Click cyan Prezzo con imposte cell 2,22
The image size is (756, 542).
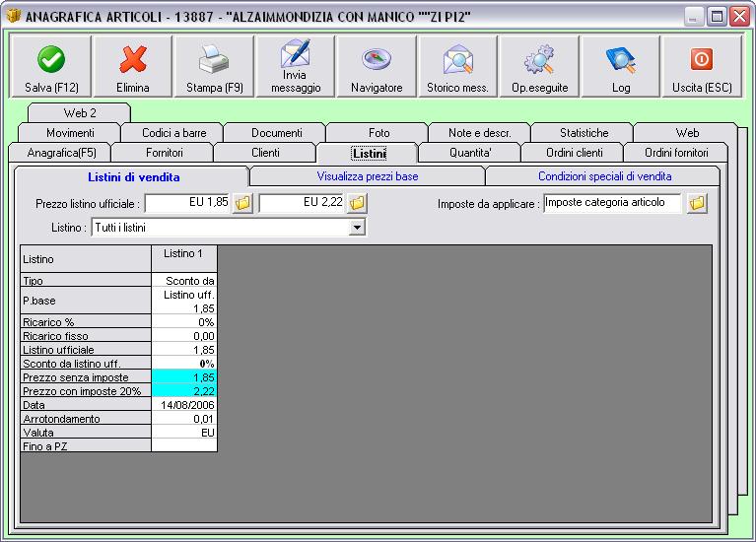183,390
